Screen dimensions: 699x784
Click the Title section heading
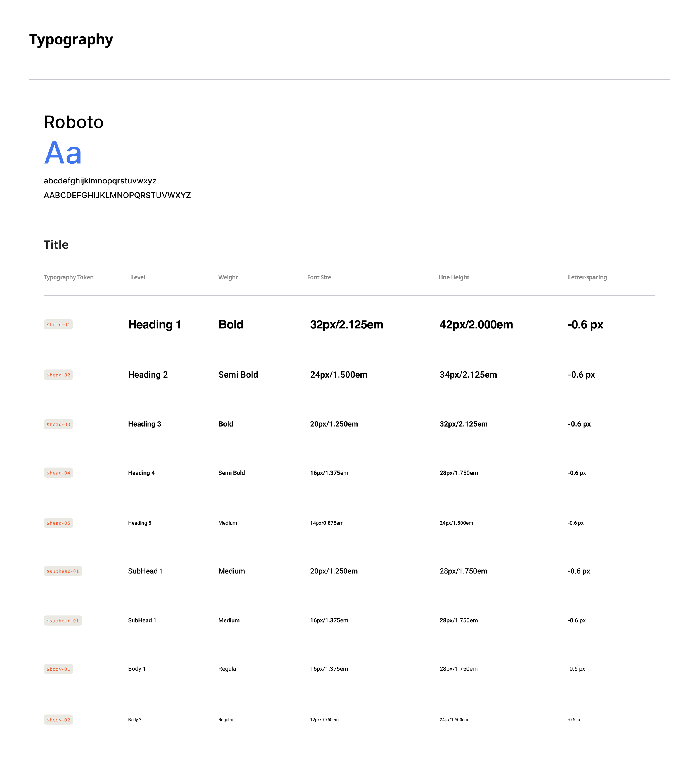click(56, 245)
